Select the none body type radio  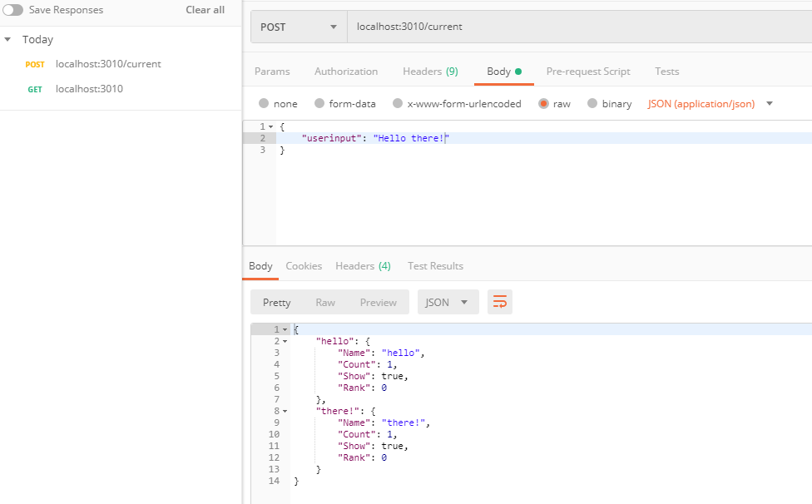tap(264, 103)
